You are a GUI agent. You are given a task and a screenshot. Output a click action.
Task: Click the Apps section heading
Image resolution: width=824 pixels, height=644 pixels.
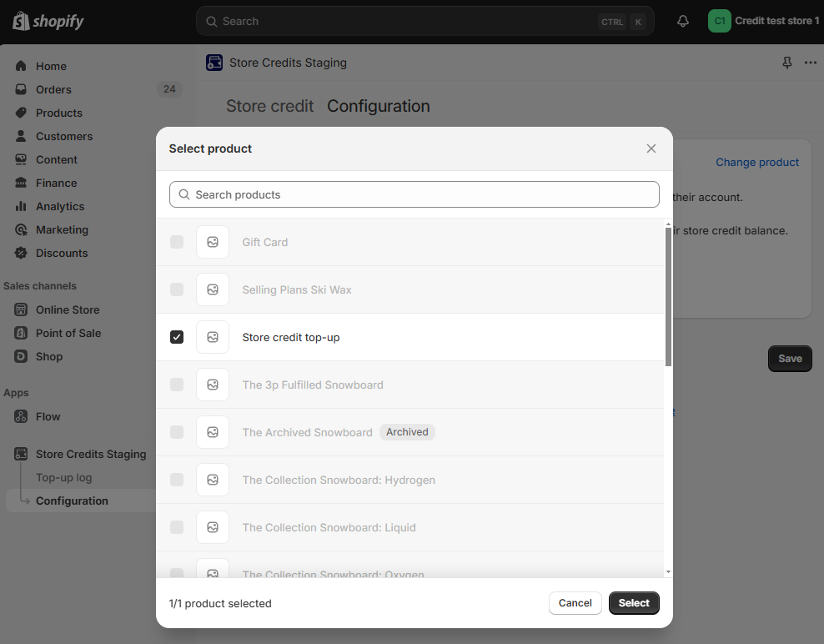pos(17,393)
